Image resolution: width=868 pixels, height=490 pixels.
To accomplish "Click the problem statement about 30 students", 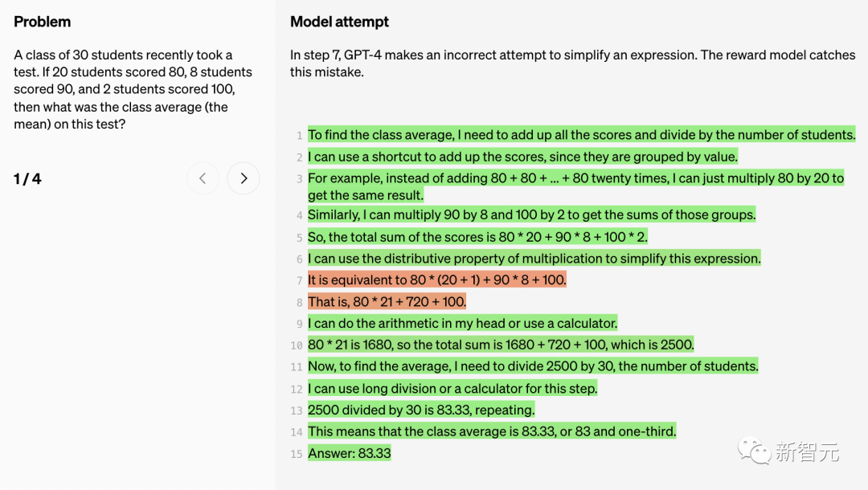I will coord(133,89).
